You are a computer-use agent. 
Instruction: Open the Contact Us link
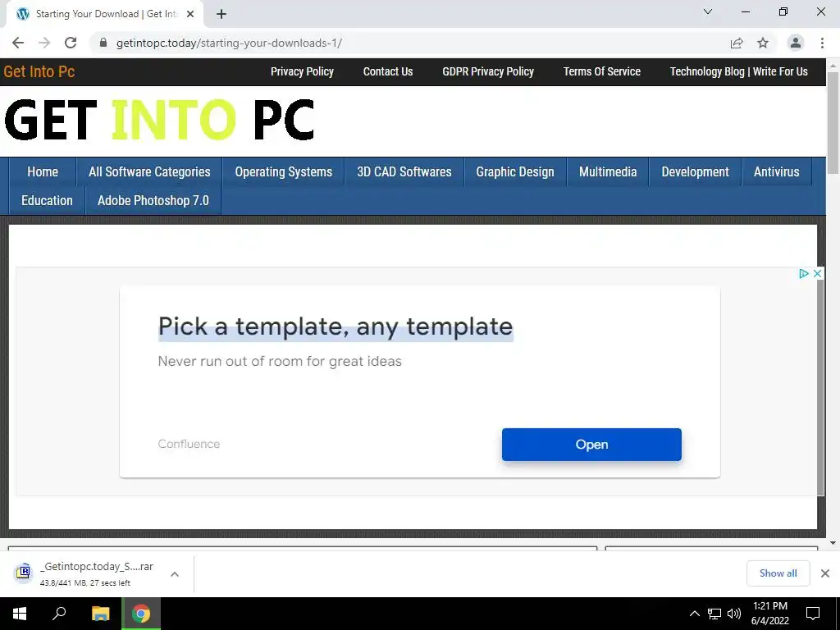(x=388, y=72)
